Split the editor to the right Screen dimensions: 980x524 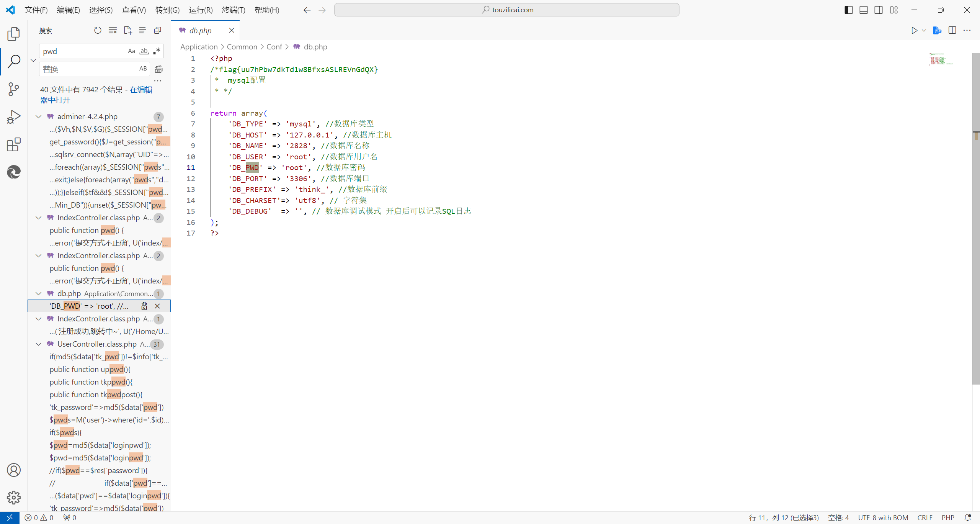pyautogui.click(x=952, y=30)
